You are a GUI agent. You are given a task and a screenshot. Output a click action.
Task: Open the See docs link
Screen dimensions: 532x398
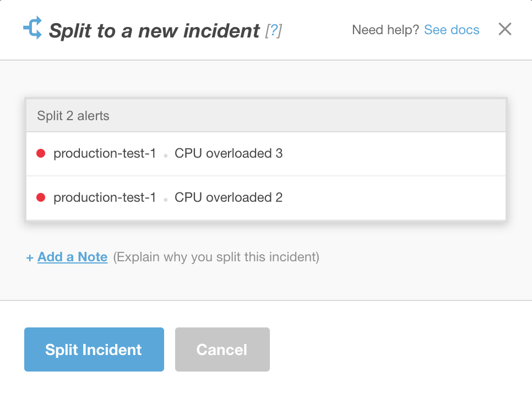click(452, 30)
